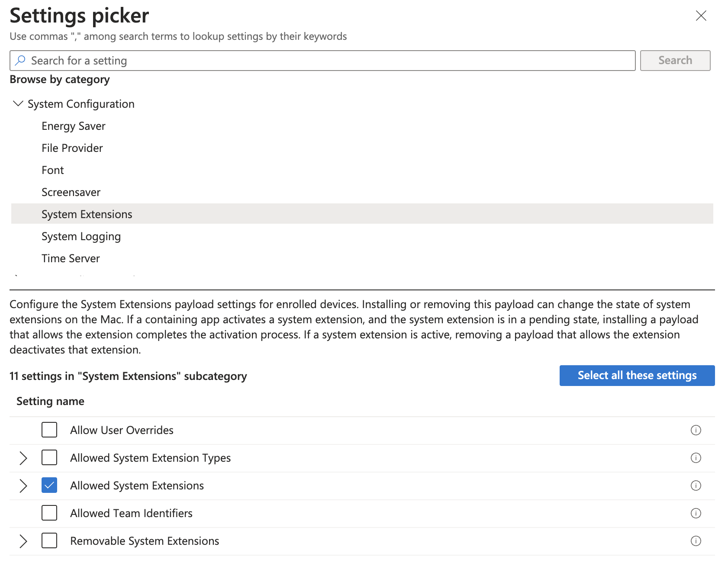The height and width of the screenshot is (566, 728).
Task: Click the 11 settings subcategory count text
Action: (x=128, y=376)
